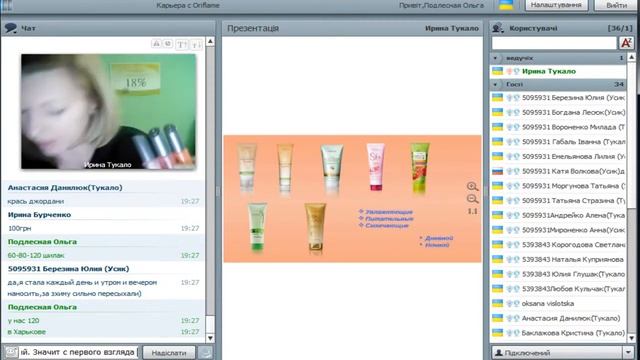Open the Chat panel menu icon
The height and width of the screenshot is (360, 640).
(x=11, y=28)
